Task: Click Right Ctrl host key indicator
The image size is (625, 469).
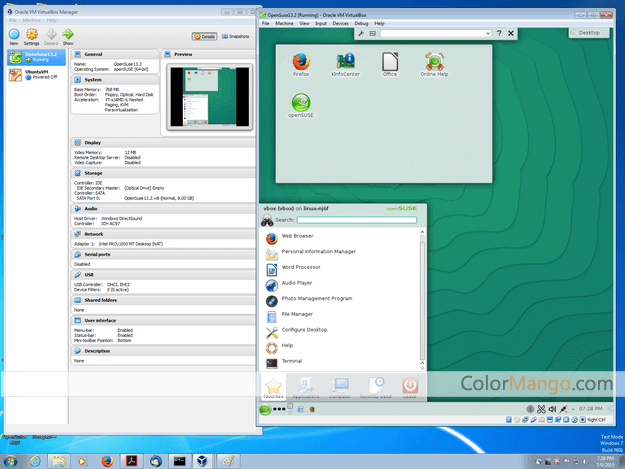Action: pyautogui.click(x=596, y=420)
